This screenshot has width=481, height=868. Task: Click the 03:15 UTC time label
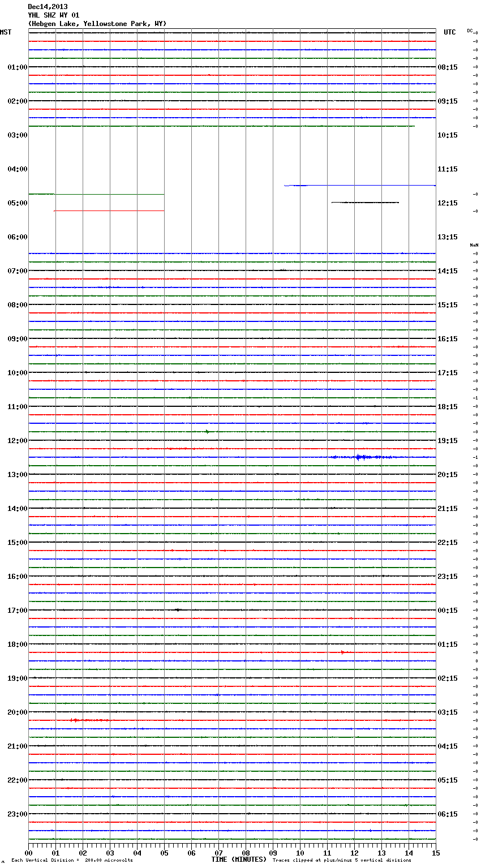[x=448, y=712]
